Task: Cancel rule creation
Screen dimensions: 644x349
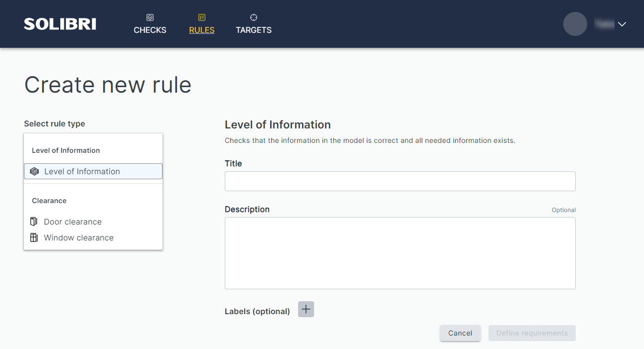Action: [x=460, y=333]
